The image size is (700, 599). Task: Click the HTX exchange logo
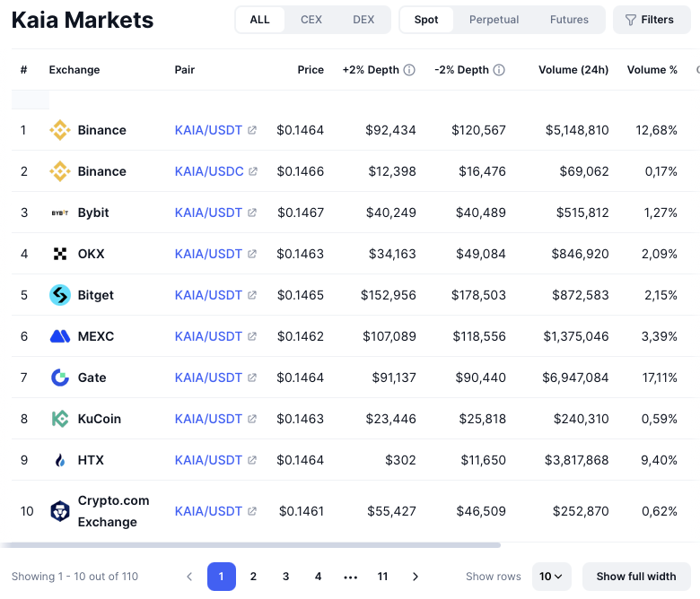pyautogui.click(x=60, y=460)
